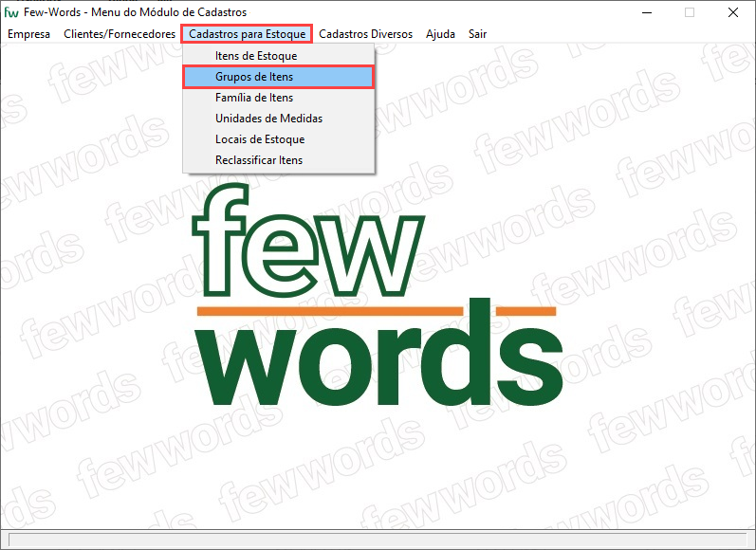Select Família de Itens menu entry
The image size is (756, 550).
tap(279, 98)
